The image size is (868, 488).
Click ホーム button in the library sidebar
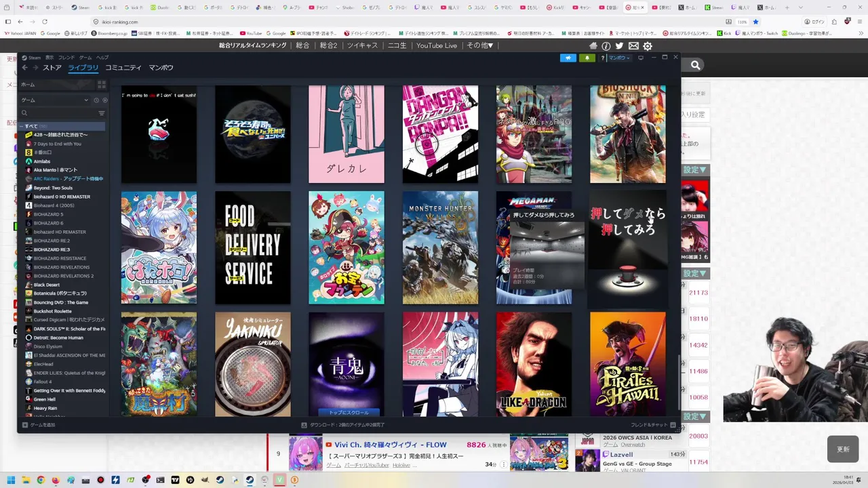pyautogui.click(x=58, y=85)
